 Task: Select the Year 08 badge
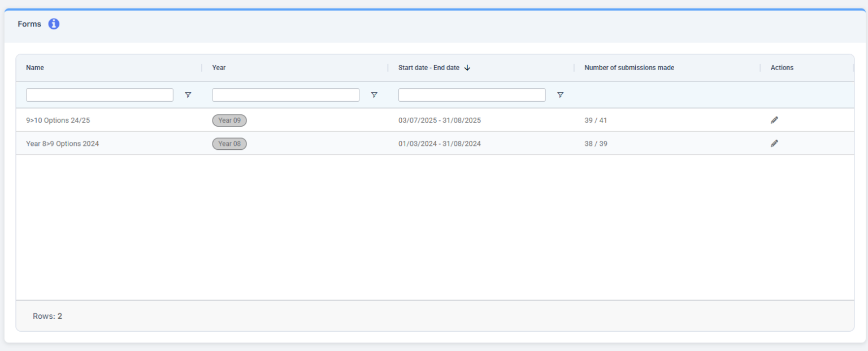coord(229,143)
